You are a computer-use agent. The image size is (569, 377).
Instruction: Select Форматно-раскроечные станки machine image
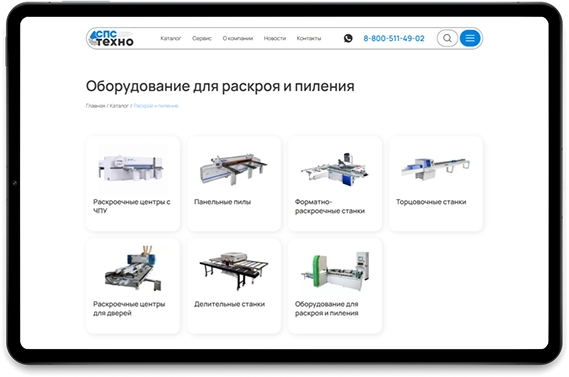pos(334,169)
